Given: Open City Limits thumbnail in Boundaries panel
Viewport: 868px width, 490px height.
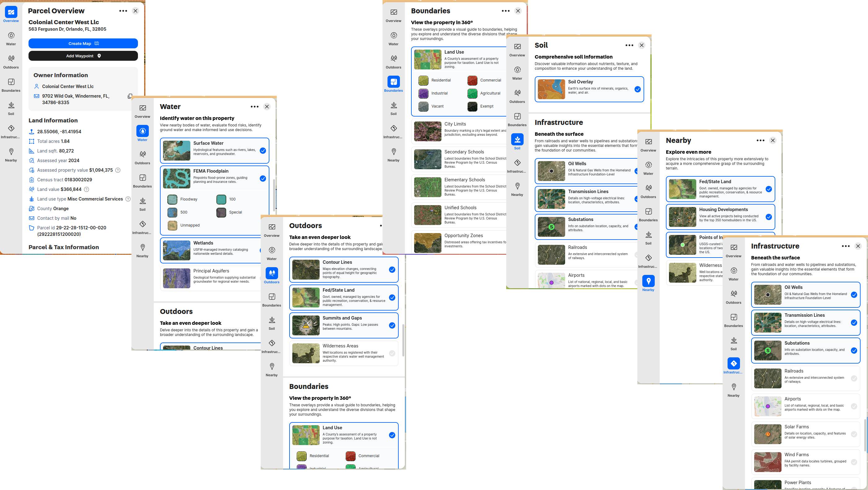Looking at the screenshot, I should tap(427, 131).
